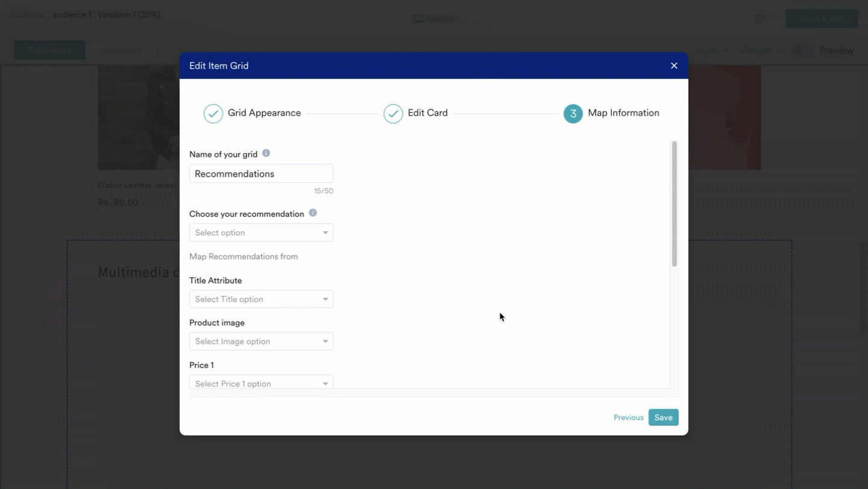Click the refresh icon in top bar
This screenshot has height=489, width=868.
coord(759,19)
